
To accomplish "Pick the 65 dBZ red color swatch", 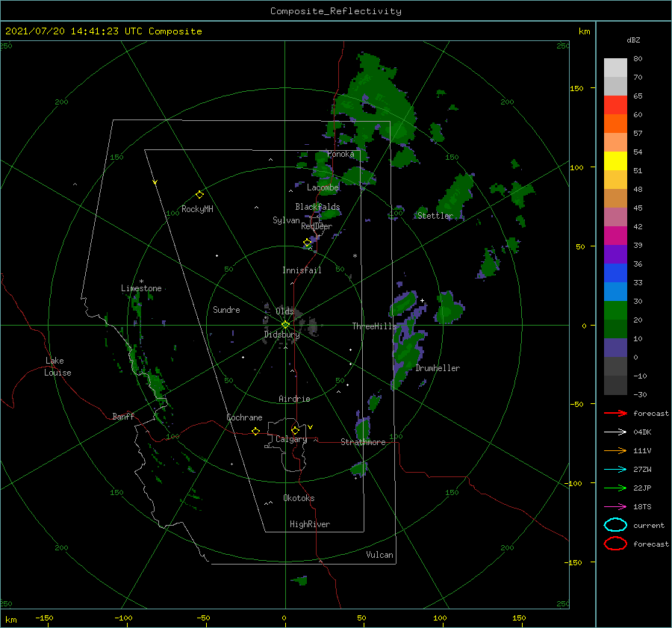I will click(x=615, y=105).
